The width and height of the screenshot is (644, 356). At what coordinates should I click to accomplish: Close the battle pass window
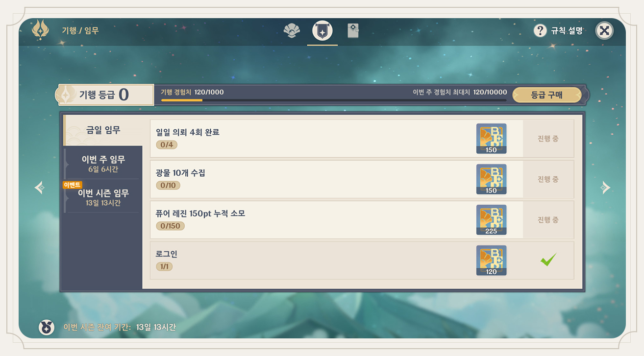(604, 31)
